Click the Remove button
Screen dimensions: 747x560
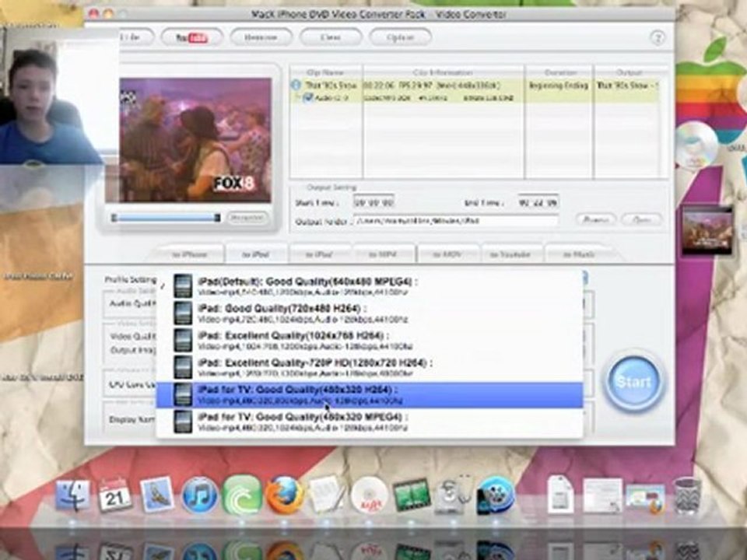(261, 37)
